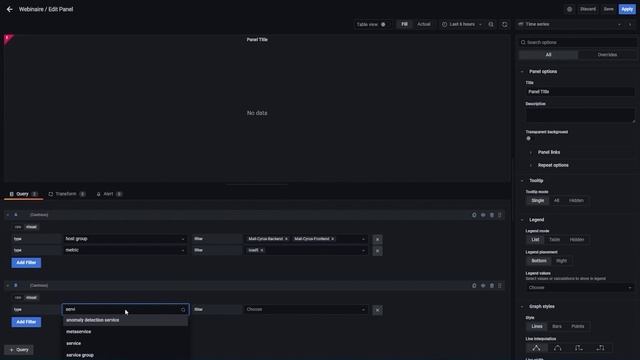Choose 'metaservice' from suggestions
640x360 pixels.
pos(125,332)
